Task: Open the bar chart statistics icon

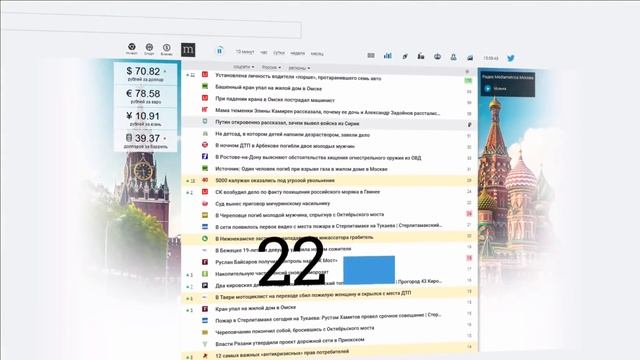Action: (x=388, y=55)
